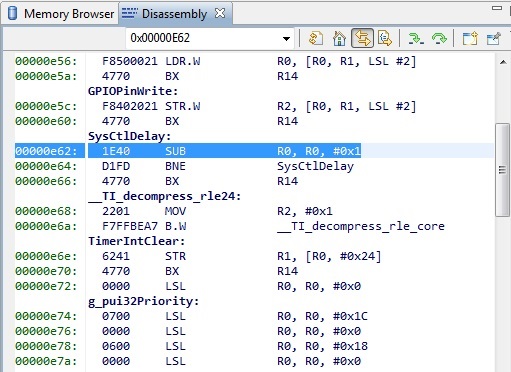The height and width of the screenshot is (372, 511).
Task: Click the g_pui32Priority: label
Action: click(x=143, y=301)
